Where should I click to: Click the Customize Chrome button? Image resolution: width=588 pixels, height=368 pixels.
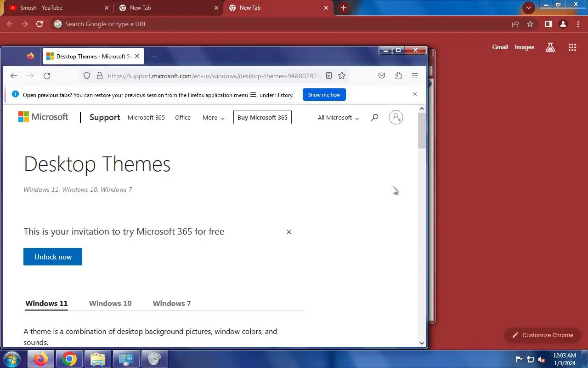click(543, 335)
